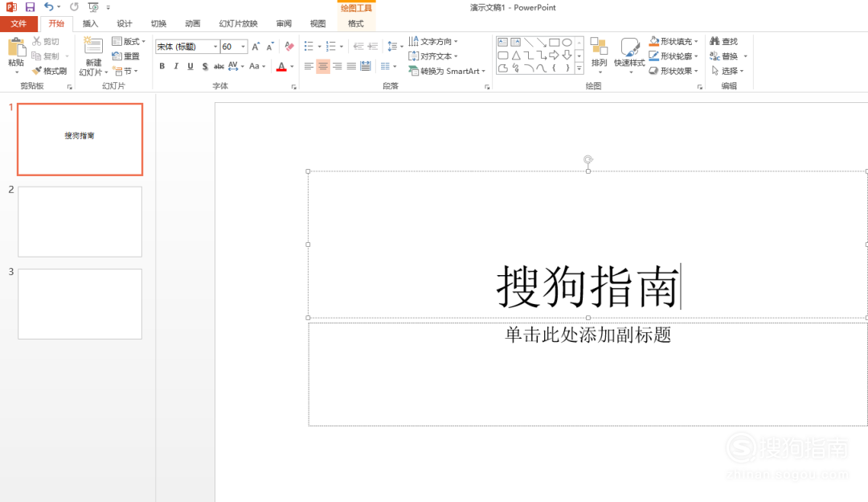
Task: Click the decrease indent icon
Action: click(x=358, y=47)
